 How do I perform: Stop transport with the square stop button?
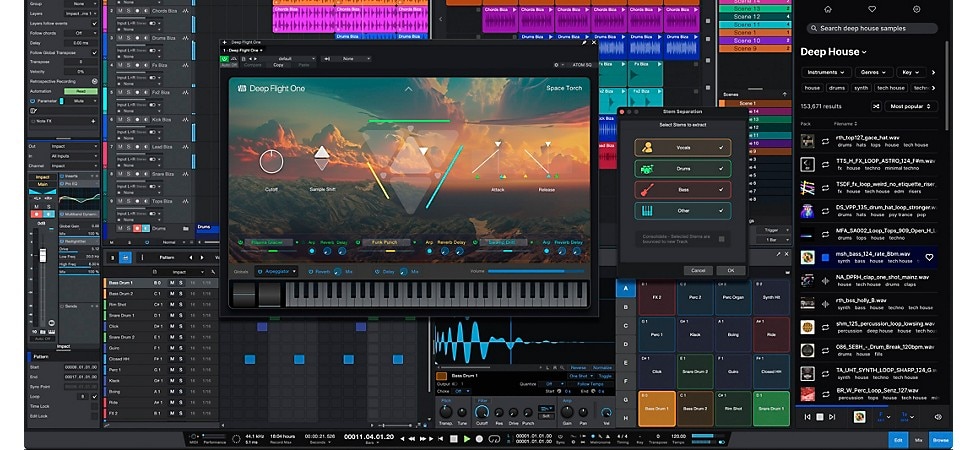click(x=454, y=439)
